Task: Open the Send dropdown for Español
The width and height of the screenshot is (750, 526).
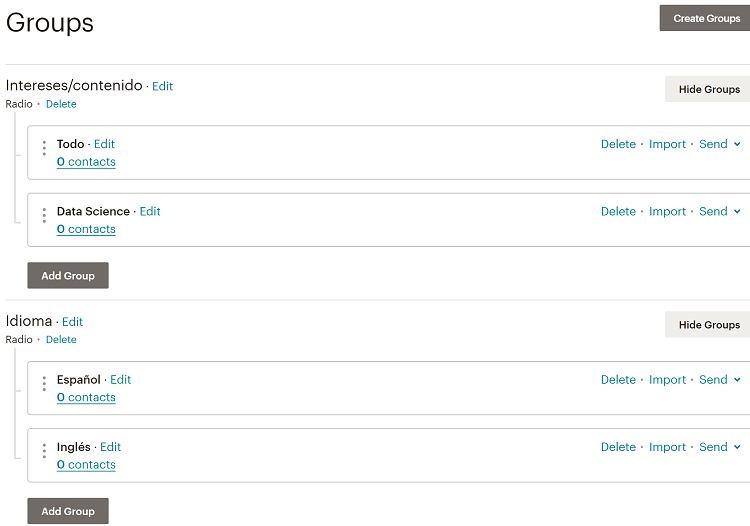Action: coord(720,379)
